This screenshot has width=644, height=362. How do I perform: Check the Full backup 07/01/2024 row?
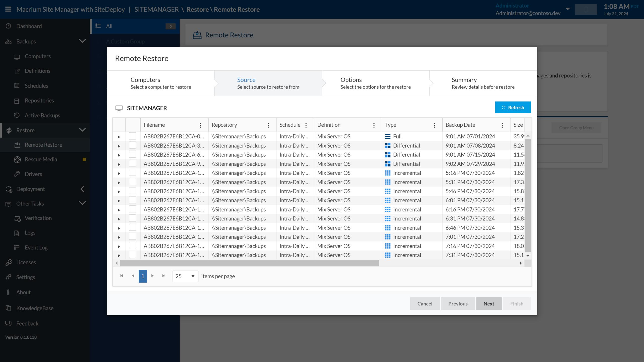coord(132,136)
